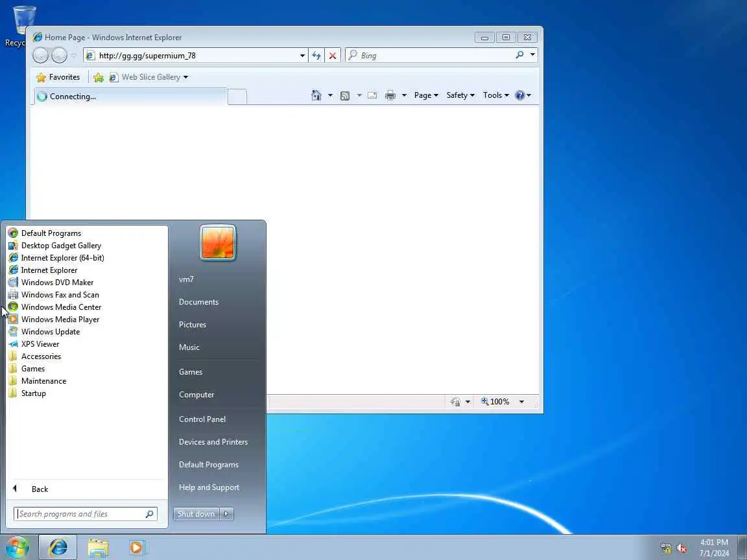Open the zoom level dropdown arrow
The image size is (747, 560).
[x=521, y=402]
